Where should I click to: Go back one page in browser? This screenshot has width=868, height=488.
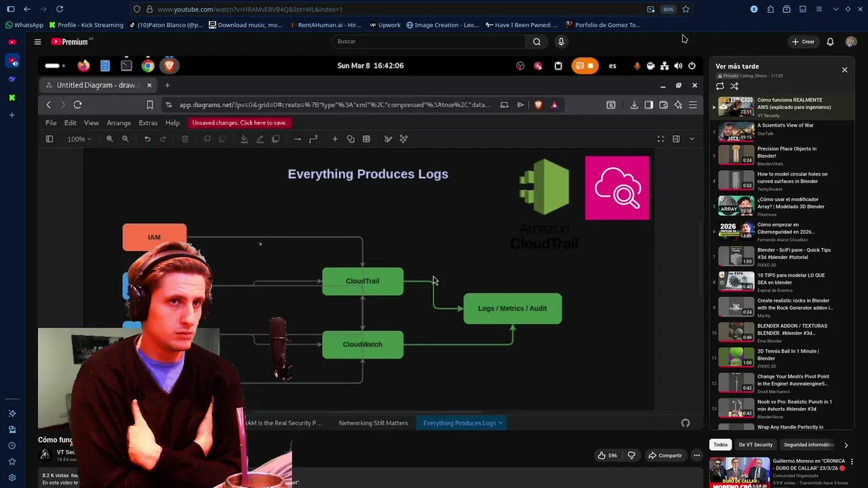pyautogui.click(x=26, y=9)
